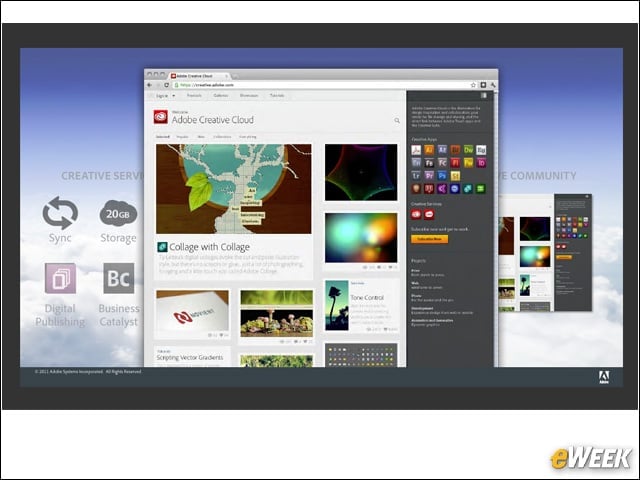Screen dimensions: 640x480
Task: Open the colorful bokeh lights thumbnail
Action: tap(361, 238)
